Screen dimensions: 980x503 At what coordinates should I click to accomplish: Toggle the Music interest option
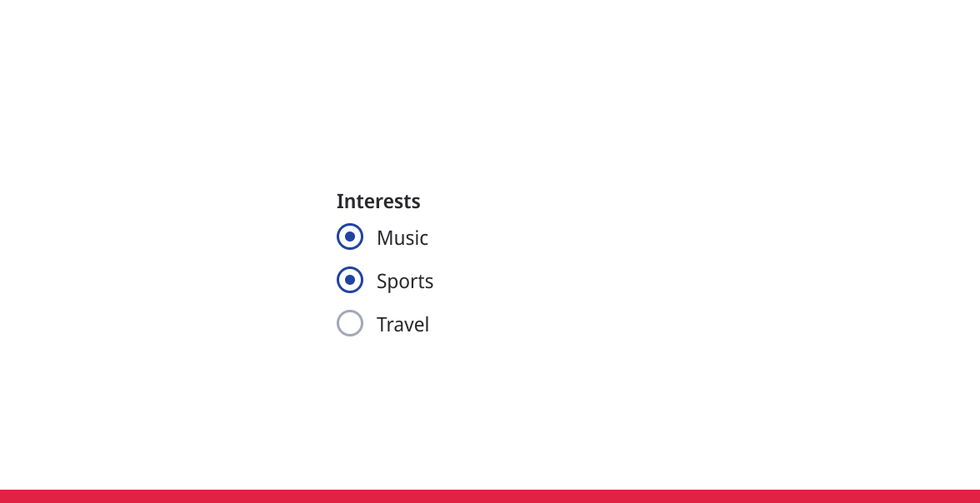point(350,237)
